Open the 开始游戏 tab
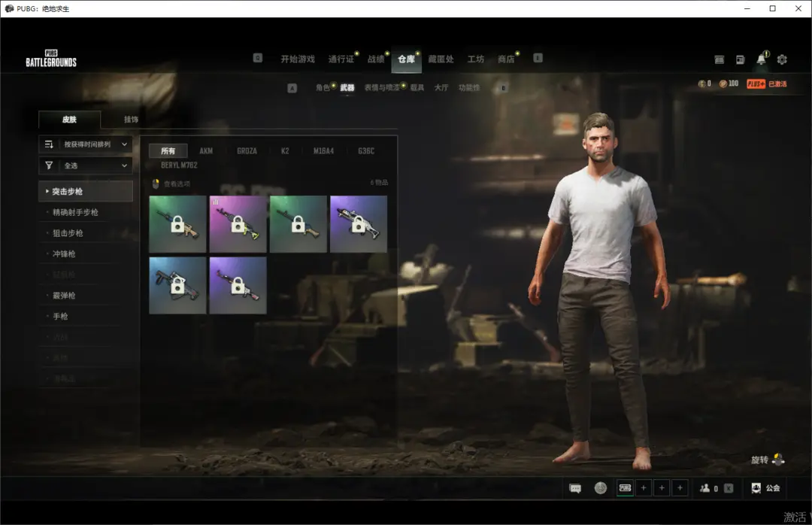 click(x=298, y=59)
